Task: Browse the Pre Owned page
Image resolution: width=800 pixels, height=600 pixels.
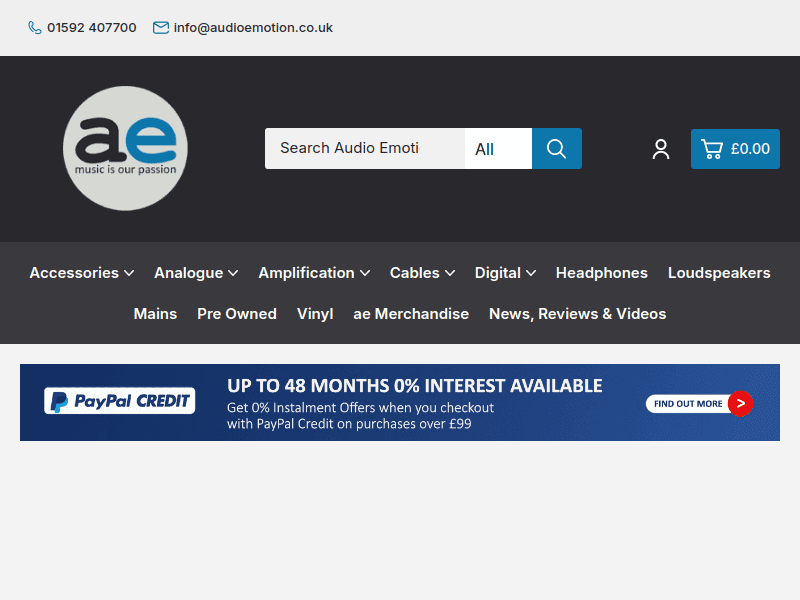Action: tap(237, 314)
